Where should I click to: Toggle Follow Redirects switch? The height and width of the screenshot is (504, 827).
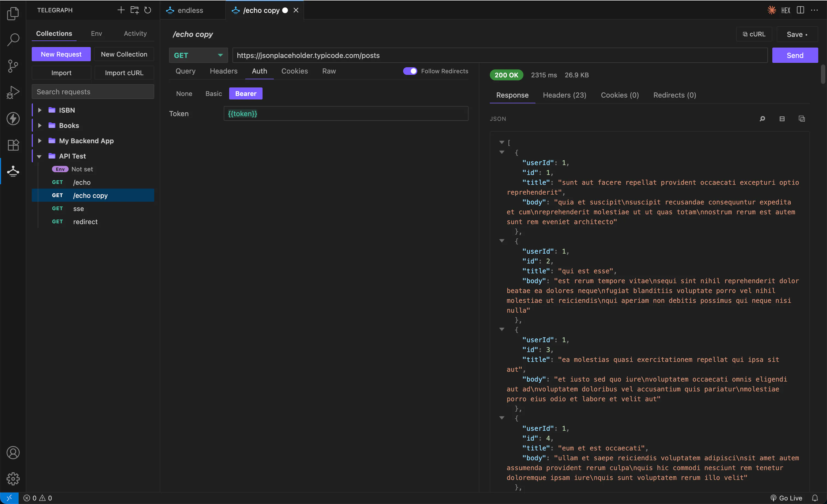coord(410,71)
